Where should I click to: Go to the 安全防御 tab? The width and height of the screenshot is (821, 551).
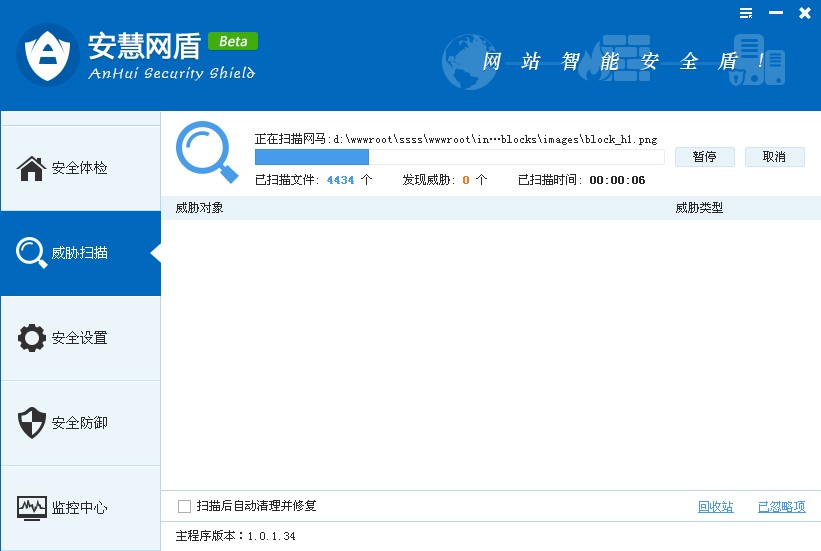tap(81, 423)
